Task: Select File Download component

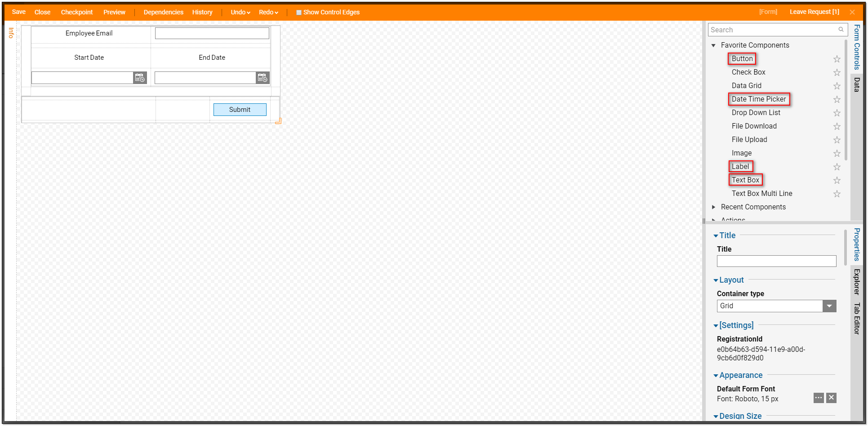Action: point(754,126)
